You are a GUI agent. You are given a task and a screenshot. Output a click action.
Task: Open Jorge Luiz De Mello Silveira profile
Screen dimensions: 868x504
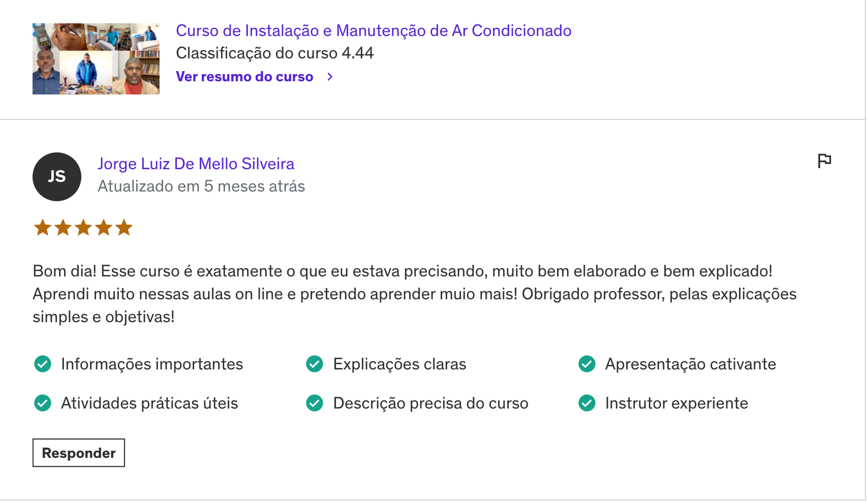(196, 164)
